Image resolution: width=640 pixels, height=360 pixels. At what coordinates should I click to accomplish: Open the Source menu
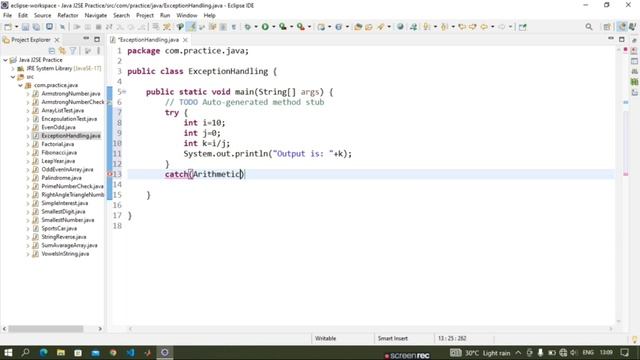click(42, 16)
